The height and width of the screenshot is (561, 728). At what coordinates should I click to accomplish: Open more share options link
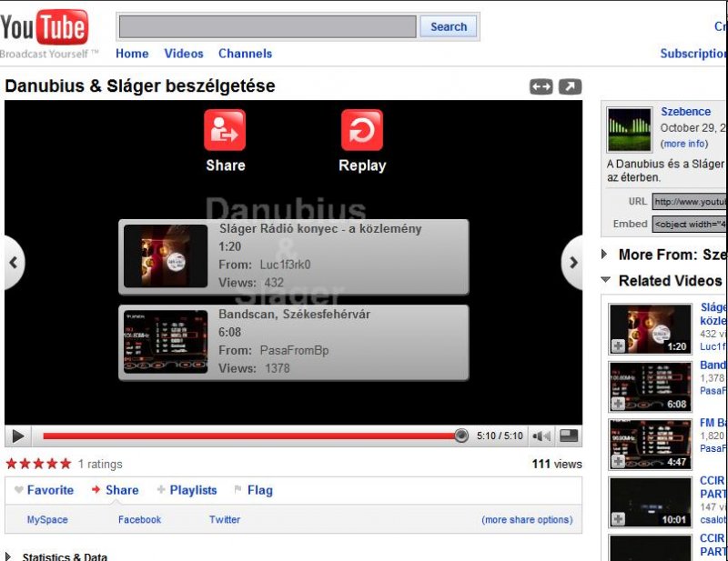tap(527, 520)
